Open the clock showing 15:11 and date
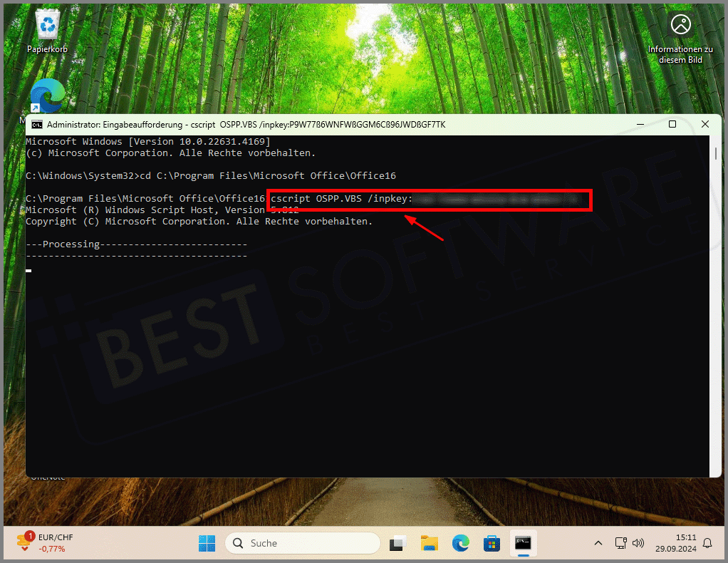 [x=676, y=543]
